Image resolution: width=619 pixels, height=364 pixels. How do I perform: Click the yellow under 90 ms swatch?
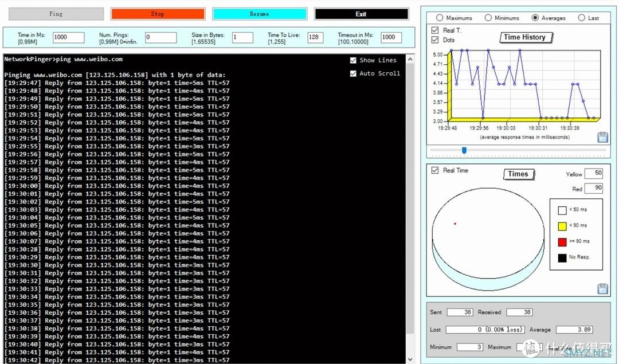click(x=562, y=226)
